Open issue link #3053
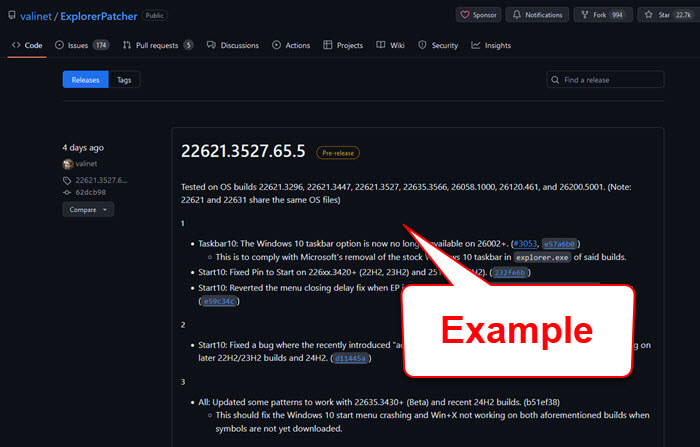The image size is (700, 447). click(x=525, y=243)
